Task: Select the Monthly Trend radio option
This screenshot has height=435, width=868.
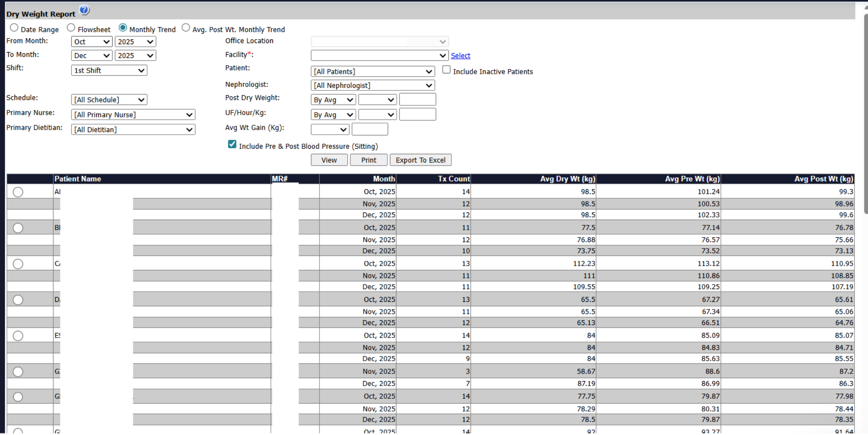Action: pos(123,28)
